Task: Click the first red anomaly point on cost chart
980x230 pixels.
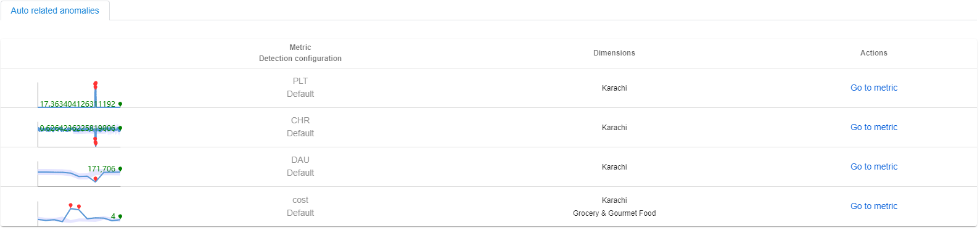Action: coord(71,205)
